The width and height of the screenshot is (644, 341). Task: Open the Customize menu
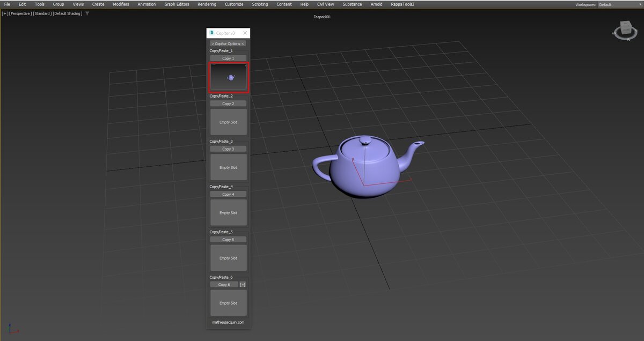tap(234, 4)
